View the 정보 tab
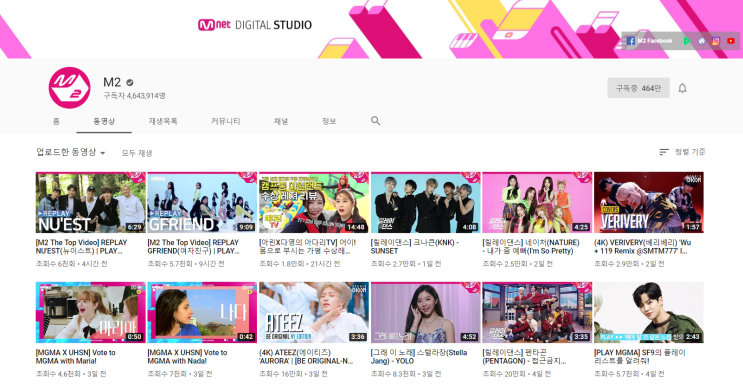Image resolution: width=743 pixels, height=384 pixels. click(x=329, y=121)
